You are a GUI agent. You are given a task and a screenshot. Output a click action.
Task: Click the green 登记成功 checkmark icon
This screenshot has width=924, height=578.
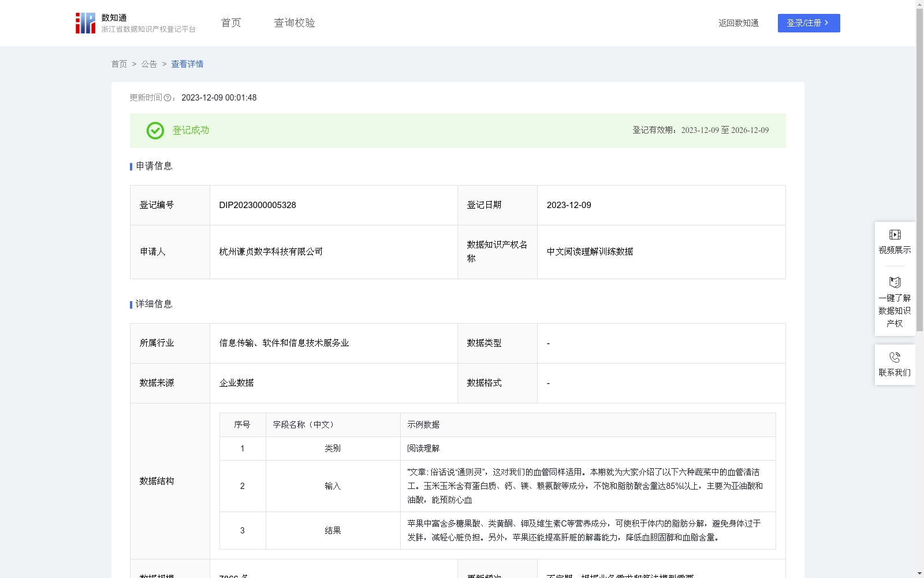(155, 131)
